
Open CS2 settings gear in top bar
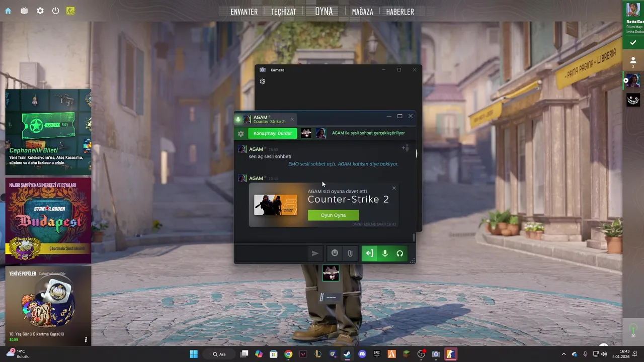coord(40,11)
